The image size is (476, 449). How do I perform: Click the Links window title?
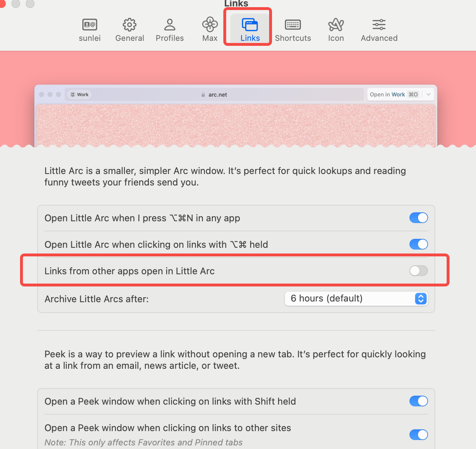click(x=236, y=4)
